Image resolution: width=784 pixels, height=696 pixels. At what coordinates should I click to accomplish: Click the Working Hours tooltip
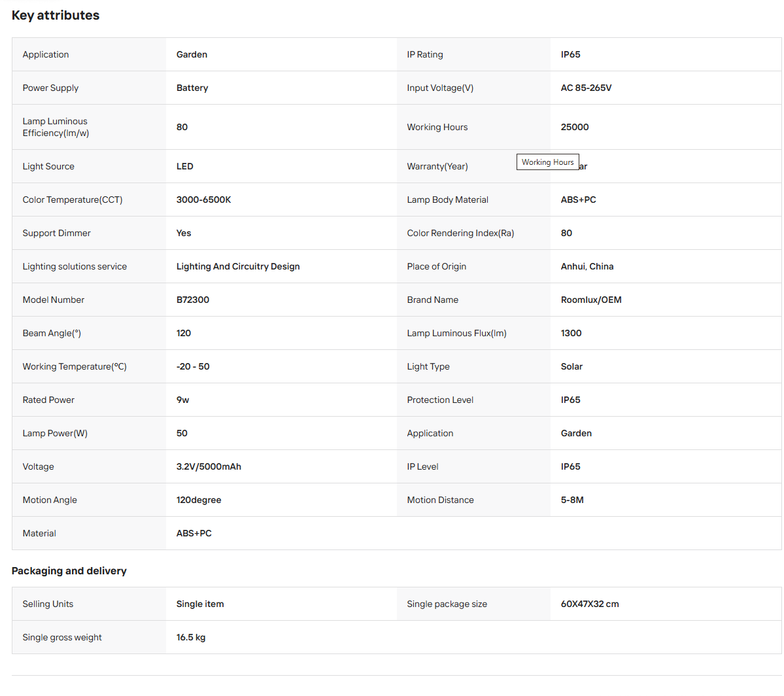tap(547, 162)
